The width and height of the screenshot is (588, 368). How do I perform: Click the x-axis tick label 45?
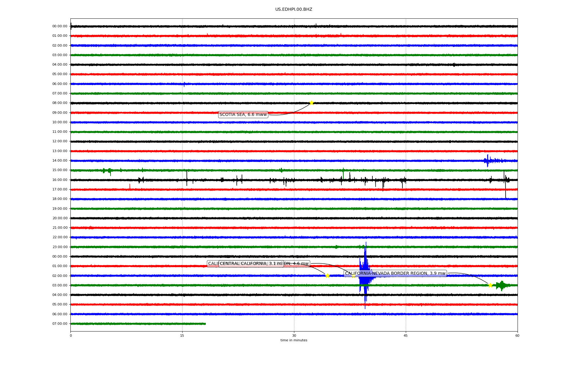click(406, 335)
